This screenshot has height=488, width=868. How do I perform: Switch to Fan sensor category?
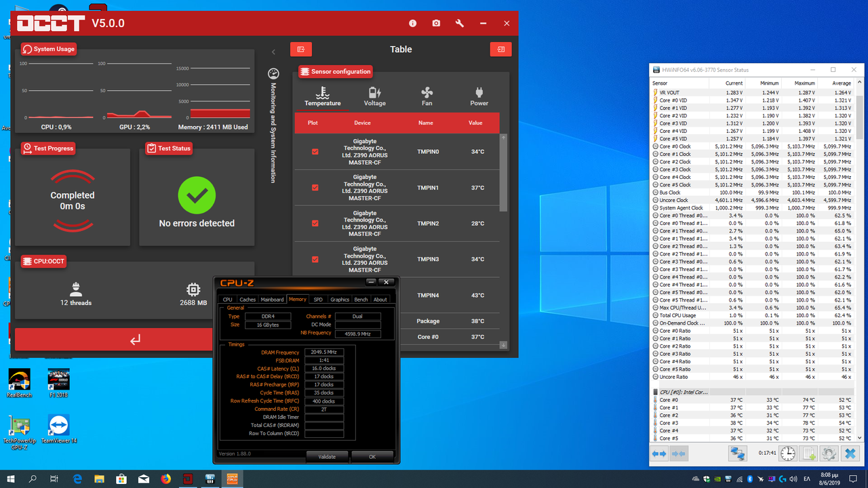pos(427,96)
